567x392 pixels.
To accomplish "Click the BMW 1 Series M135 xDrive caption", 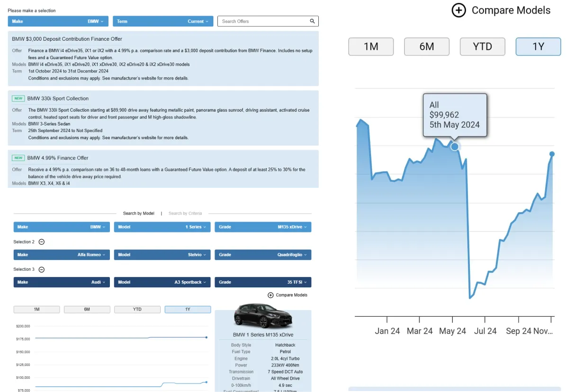I will pyautogui.click(x=263, y=335).
